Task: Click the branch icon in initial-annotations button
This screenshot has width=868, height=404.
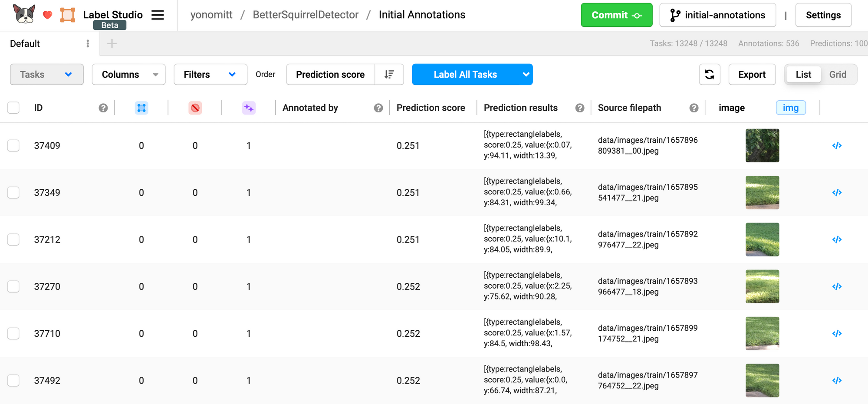Action: click(x=675, y=15)
